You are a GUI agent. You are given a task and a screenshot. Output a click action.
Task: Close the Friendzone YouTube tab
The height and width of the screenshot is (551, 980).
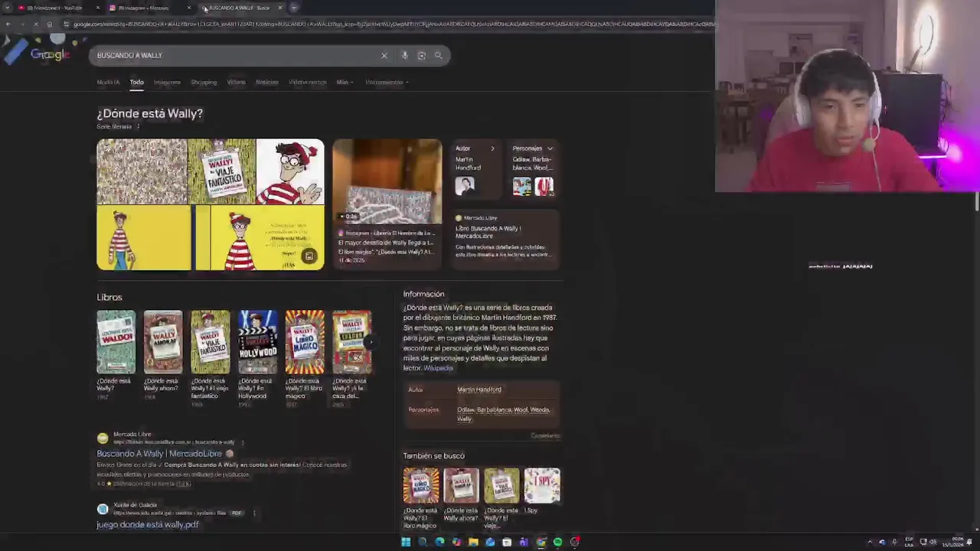97,8
